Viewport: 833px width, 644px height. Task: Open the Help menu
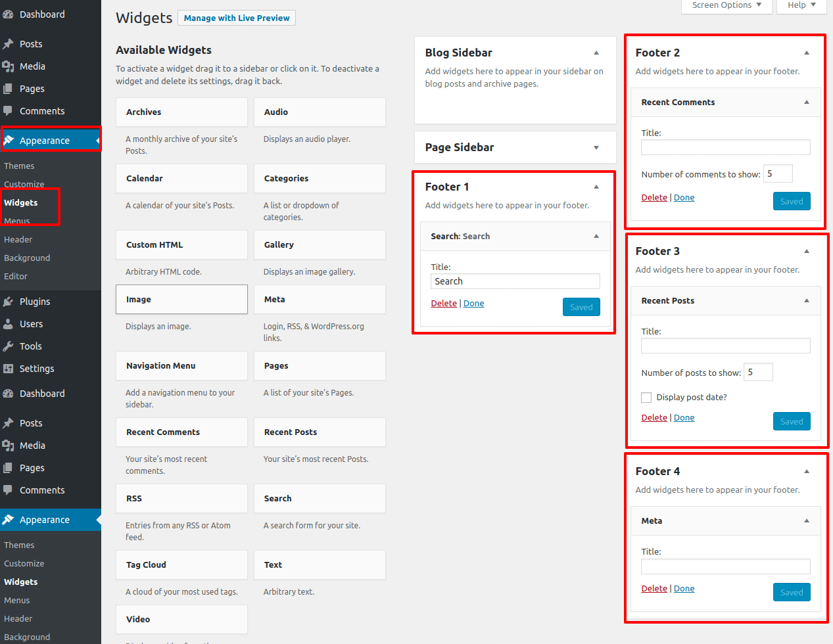point(801,5)
